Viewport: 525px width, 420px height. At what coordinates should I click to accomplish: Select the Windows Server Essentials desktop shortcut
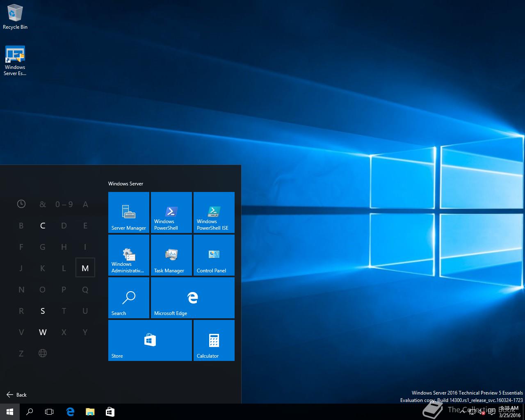pos(15,61)
